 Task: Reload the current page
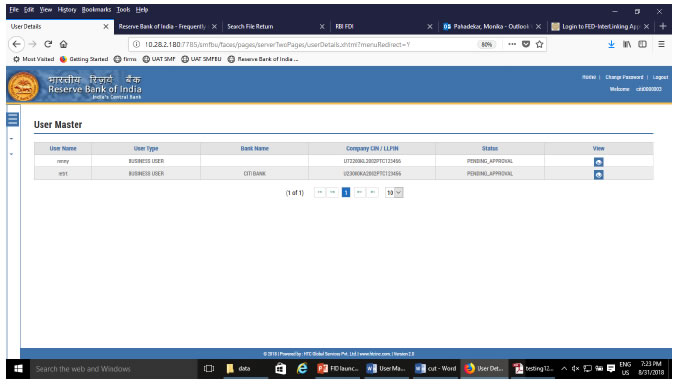[48, 44]
